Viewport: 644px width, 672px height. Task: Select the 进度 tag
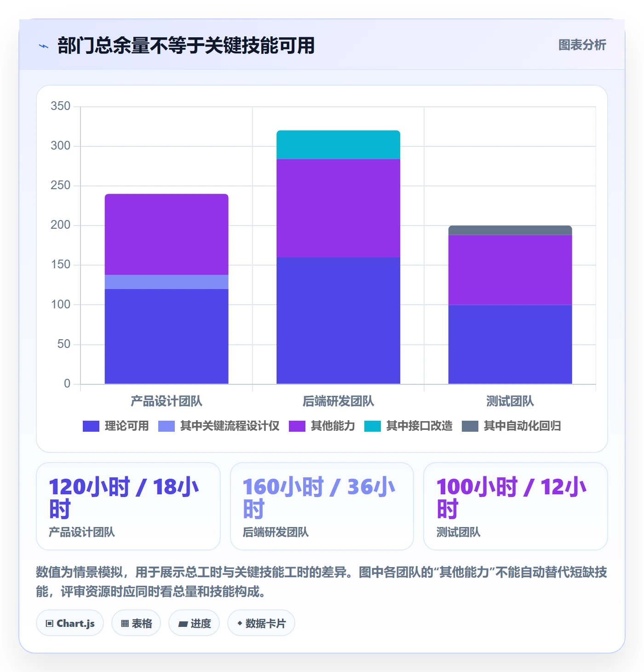194,623
